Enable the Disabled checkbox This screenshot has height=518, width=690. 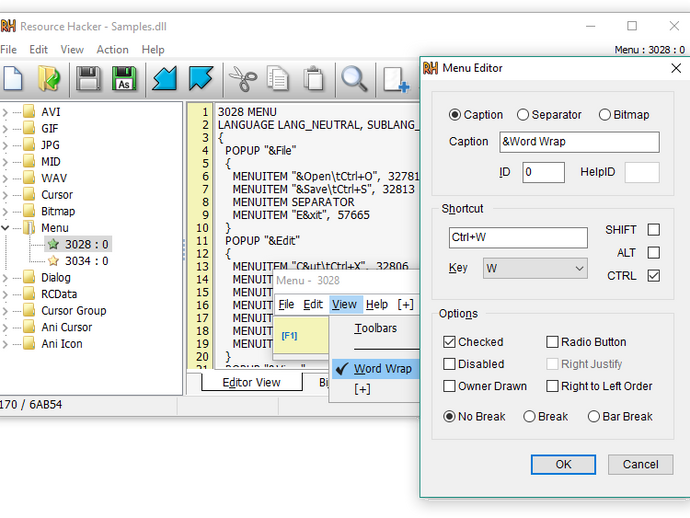tap(449, 364)
